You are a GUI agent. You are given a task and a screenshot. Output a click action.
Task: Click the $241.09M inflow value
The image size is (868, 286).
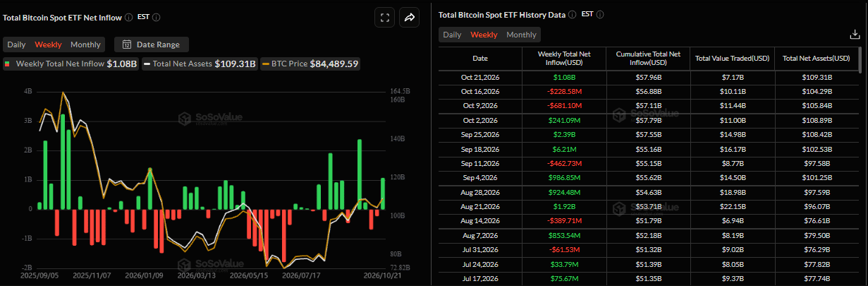(563, 119)
